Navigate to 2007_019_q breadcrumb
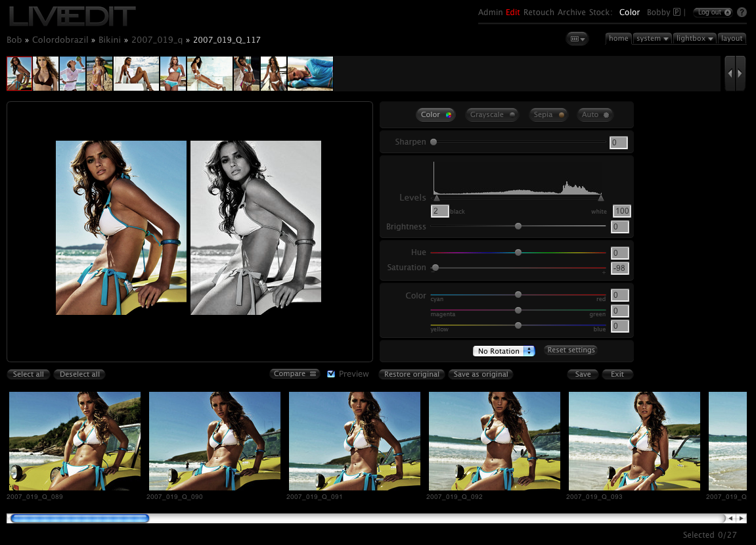The width and height of the screenshot is (756, 545). point(157,39)
